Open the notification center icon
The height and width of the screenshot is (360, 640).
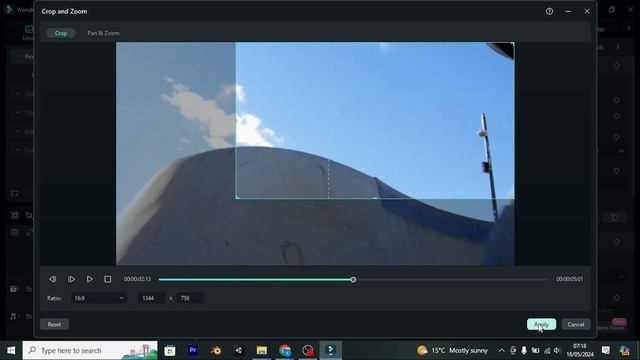(606, 350)
